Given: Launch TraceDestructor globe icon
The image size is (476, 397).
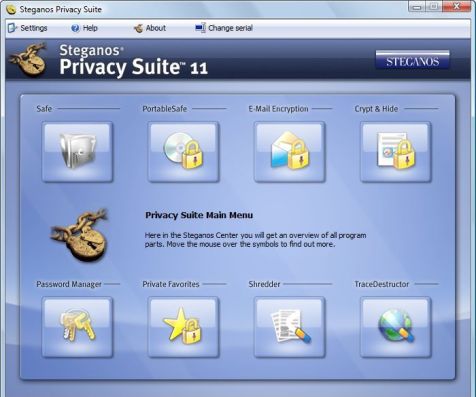Looking at the screenshot, I should point(396,327).
